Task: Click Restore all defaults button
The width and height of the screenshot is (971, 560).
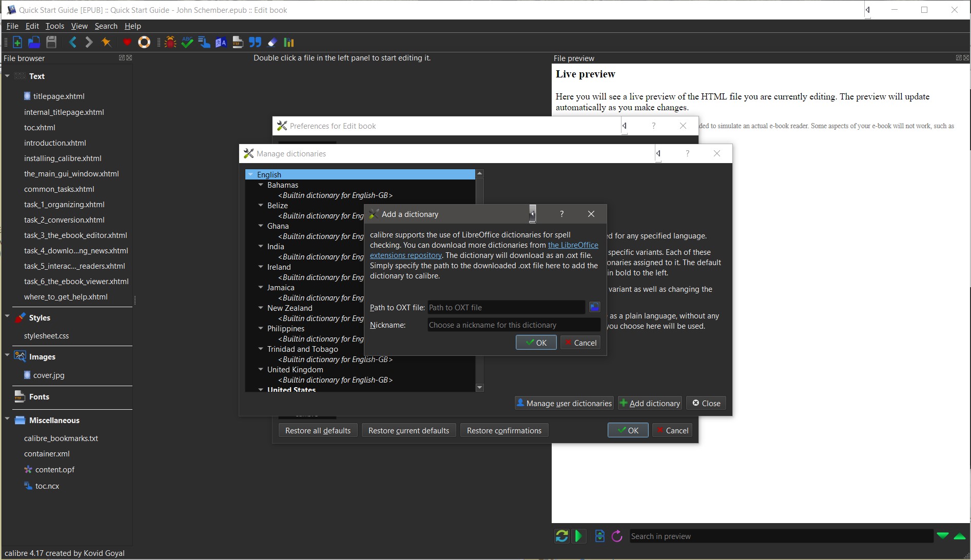Action: click(x=318, y=430)
